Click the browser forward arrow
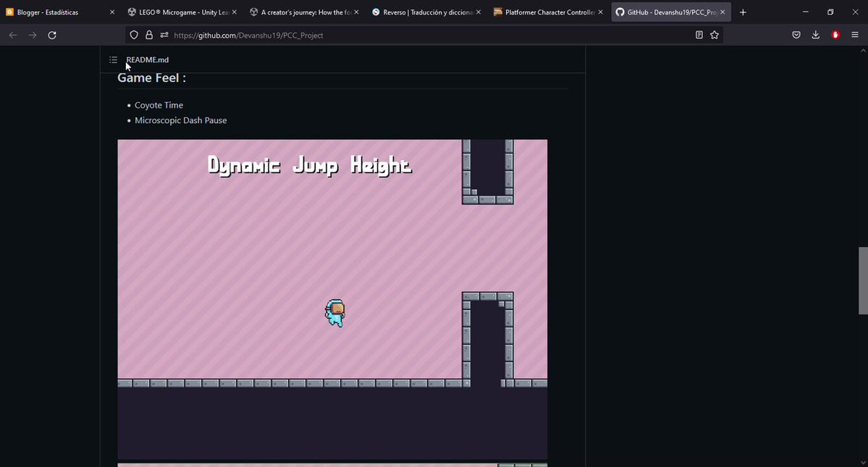 coord(33,35)
